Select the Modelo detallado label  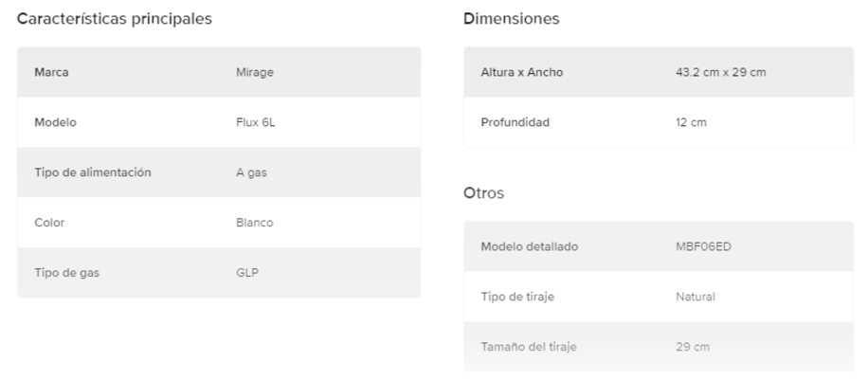[x=529, y=247]
